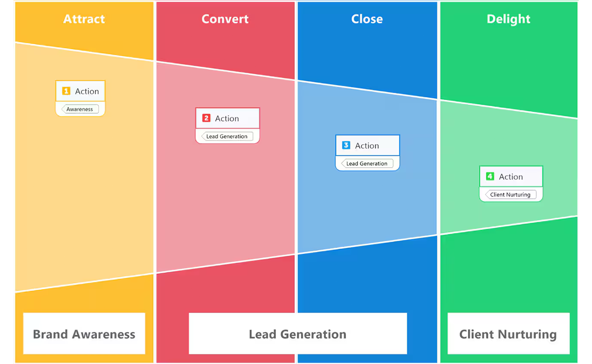
Task: Select the Action 3 topic text
Action: click(367, 146)
